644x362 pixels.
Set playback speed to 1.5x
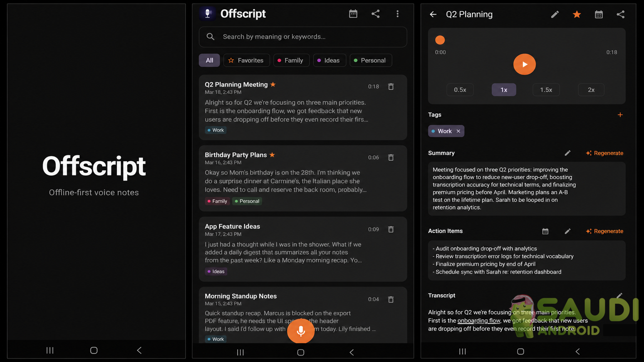(546, 90)
